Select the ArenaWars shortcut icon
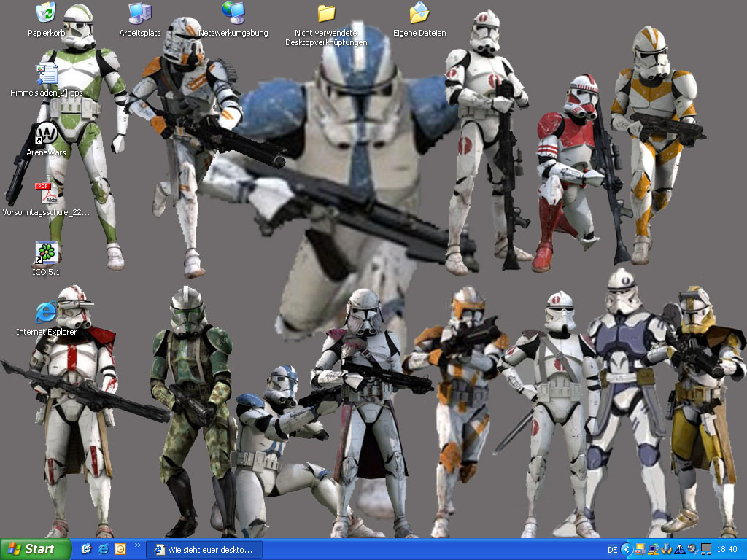 pos(46,133)
